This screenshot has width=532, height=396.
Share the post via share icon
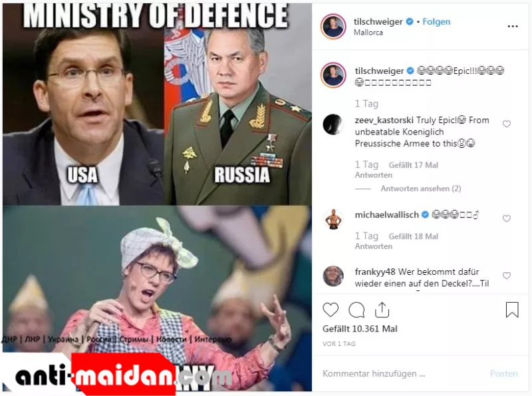[382, 309]
